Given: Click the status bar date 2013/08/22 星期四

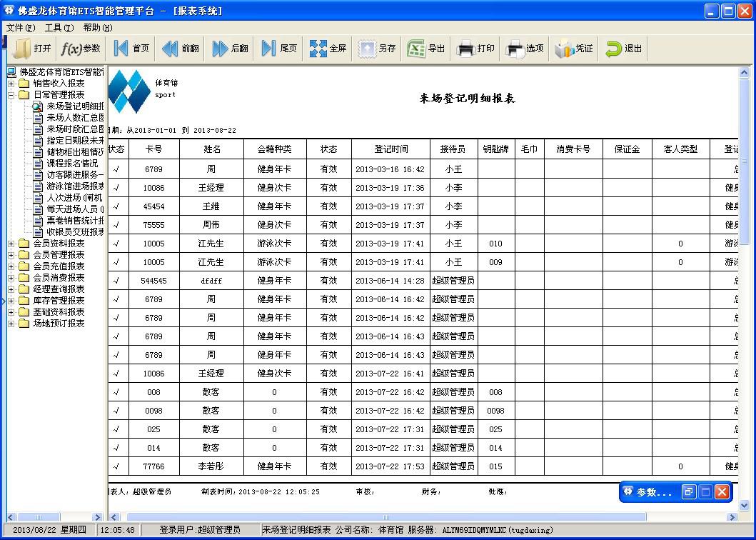Looking at the screenshot, I should coord(49,530).
